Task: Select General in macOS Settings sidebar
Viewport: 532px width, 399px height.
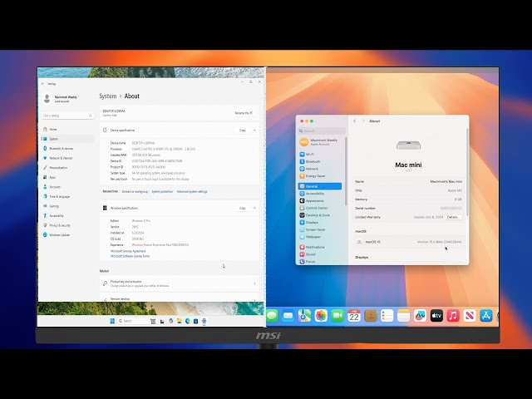Action: tap(320, 186)
